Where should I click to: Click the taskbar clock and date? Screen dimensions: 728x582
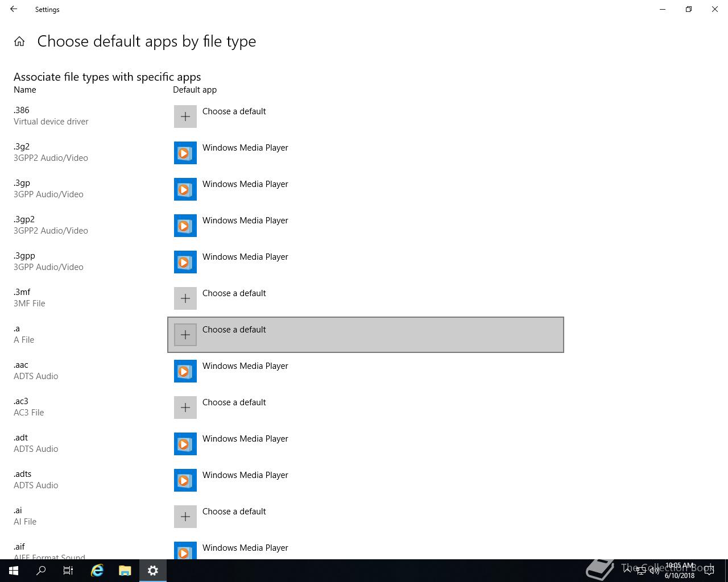(680, 571)
